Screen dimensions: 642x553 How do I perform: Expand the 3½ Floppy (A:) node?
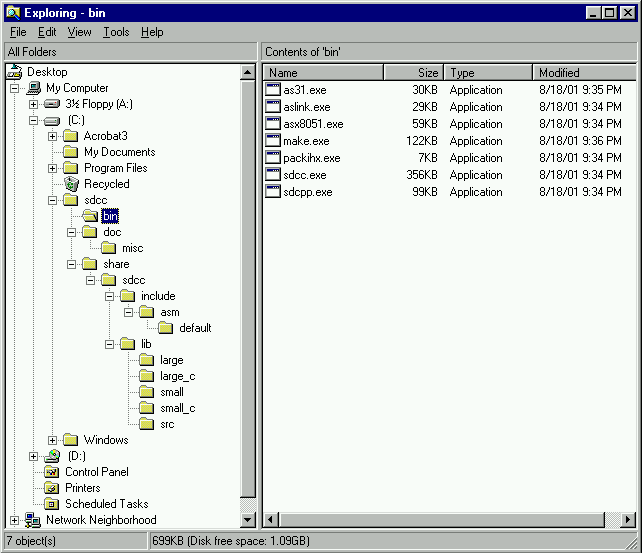pyautogui.click(x=34, y=104)
